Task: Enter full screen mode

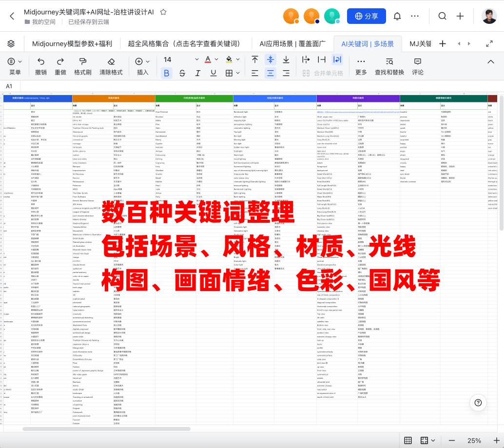Action: tap(489, 44)
